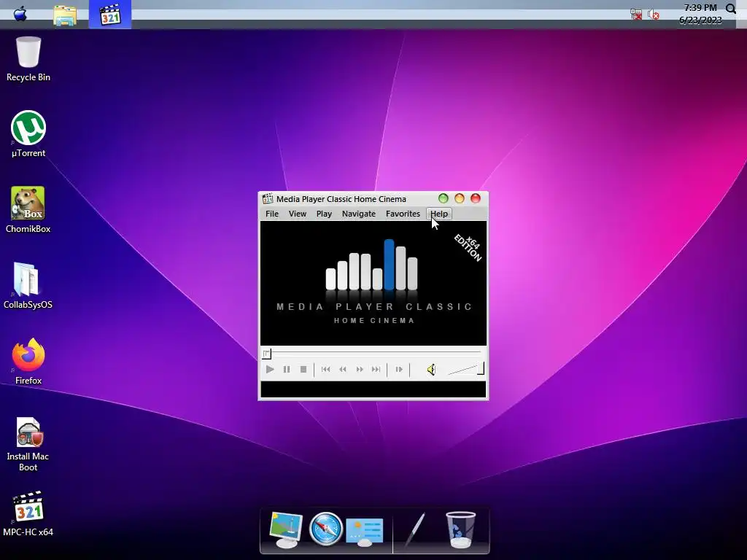Viewport: 747px width, 560px height.
Task: Select the Firefox desktop icon
Action: point(28,362)
